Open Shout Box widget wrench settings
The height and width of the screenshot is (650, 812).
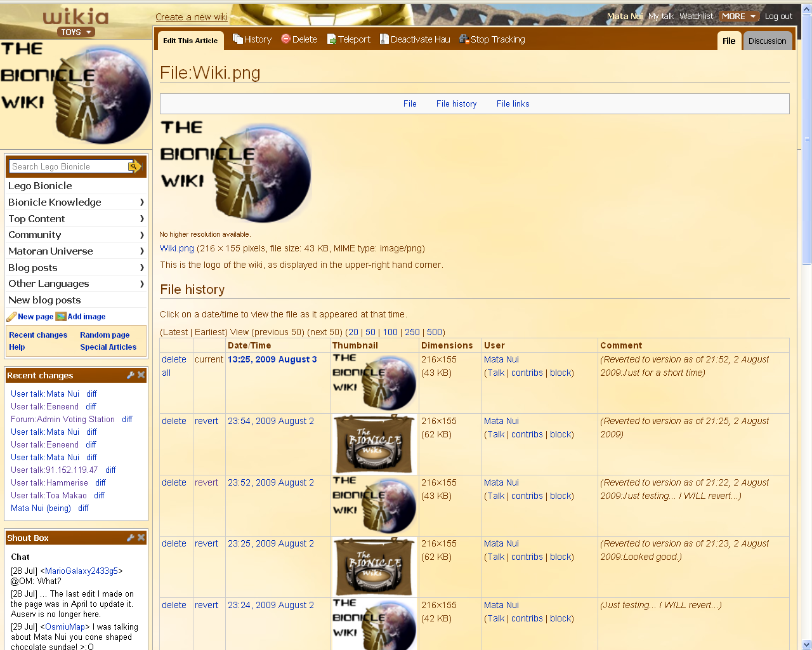(x=131, y=538)
